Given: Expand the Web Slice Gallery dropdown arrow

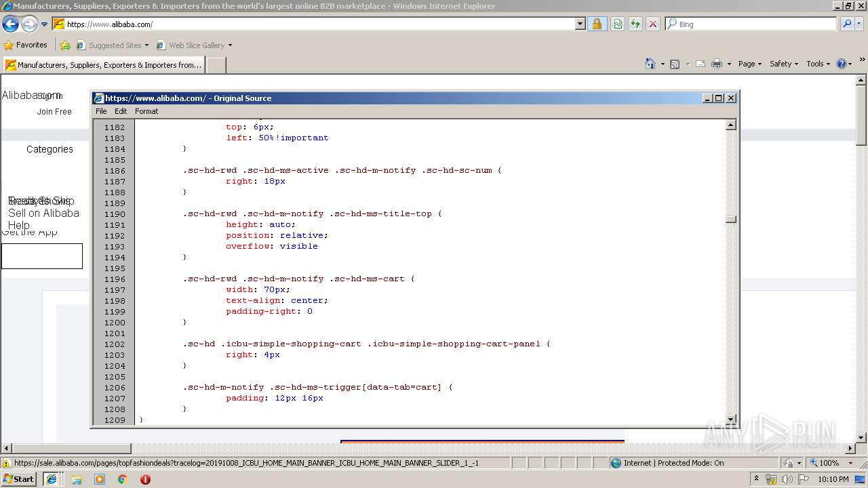Looking at the screenshot, I should coord(230,45).
